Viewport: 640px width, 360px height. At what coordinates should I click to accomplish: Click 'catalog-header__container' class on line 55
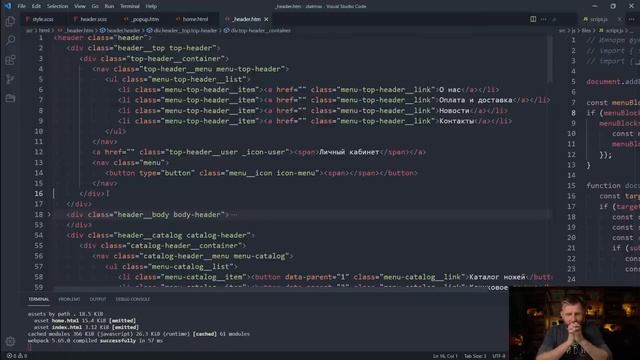pos(186,245)
